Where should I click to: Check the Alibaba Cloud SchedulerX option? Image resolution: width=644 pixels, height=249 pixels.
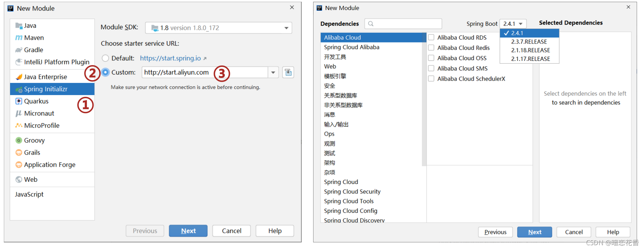click(x=431, y=79)
